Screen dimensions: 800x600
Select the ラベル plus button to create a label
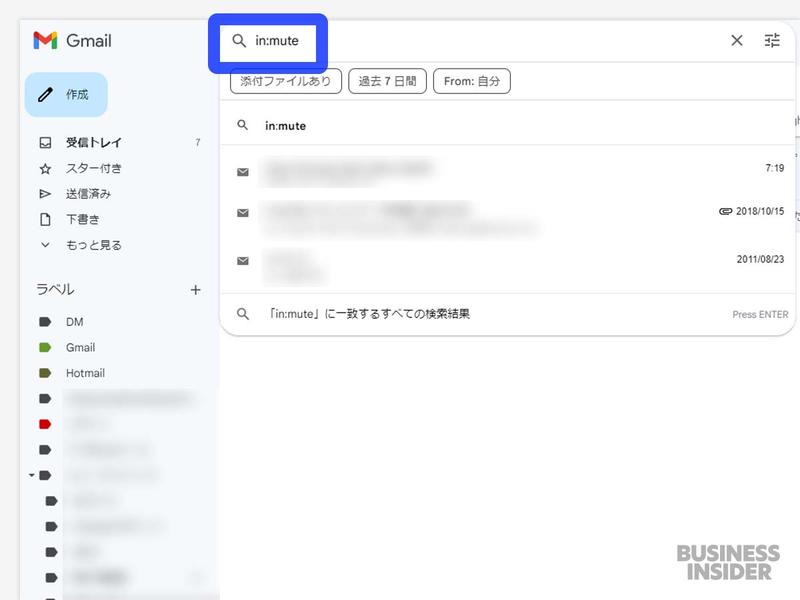click(196, 288)
